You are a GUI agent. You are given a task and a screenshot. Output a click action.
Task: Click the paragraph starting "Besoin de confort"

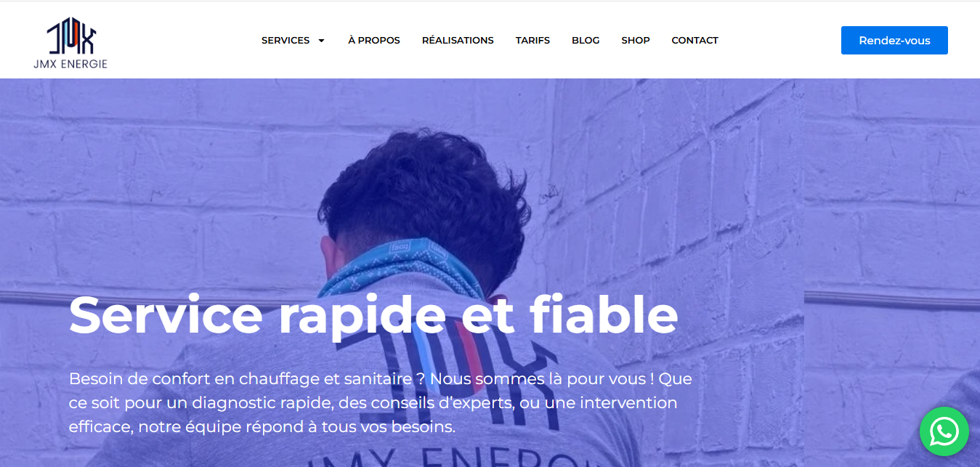[381, 402]
